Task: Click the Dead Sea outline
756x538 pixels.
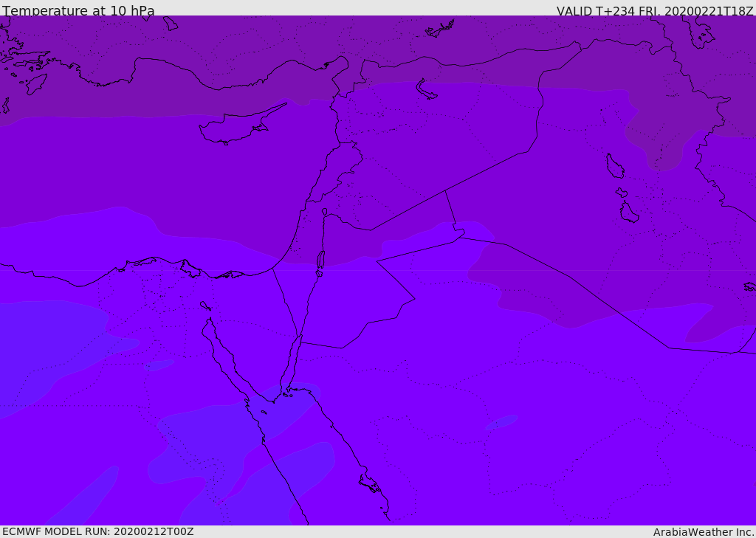Action: pyautogui.click(x=320, y=260)
